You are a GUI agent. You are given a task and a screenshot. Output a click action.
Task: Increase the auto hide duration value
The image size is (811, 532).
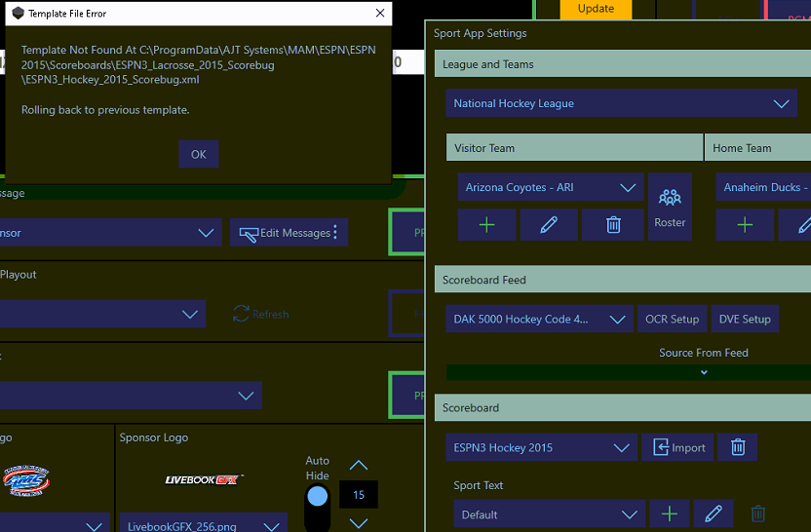click(359, 466)
